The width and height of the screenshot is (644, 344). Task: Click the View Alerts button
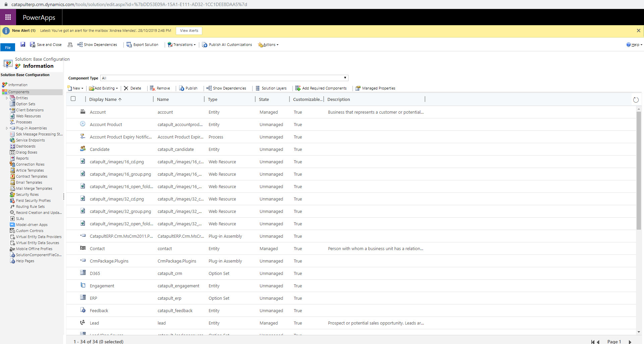(x=189, y=31)
